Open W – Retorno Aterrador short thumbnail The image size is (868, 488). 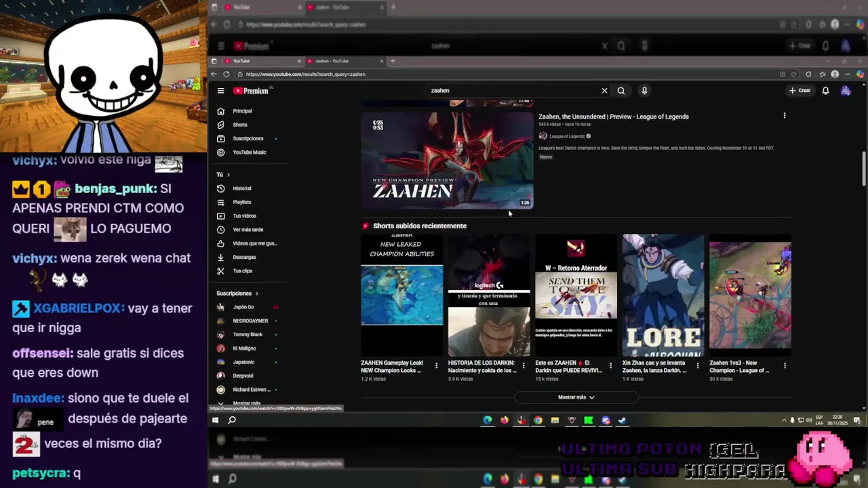coord(576,295)
